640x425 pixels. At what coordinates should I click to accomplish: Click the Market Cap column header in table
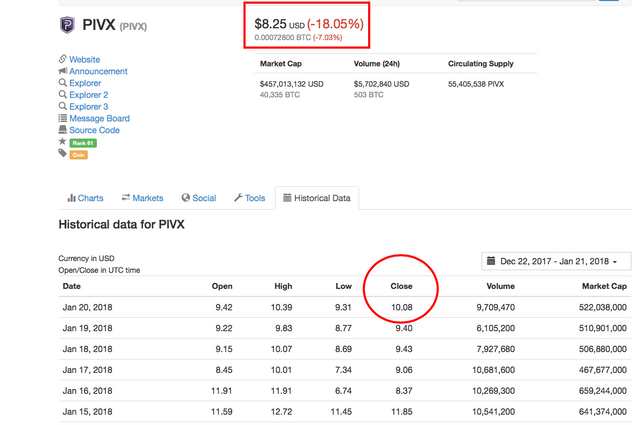click(604, 286)
